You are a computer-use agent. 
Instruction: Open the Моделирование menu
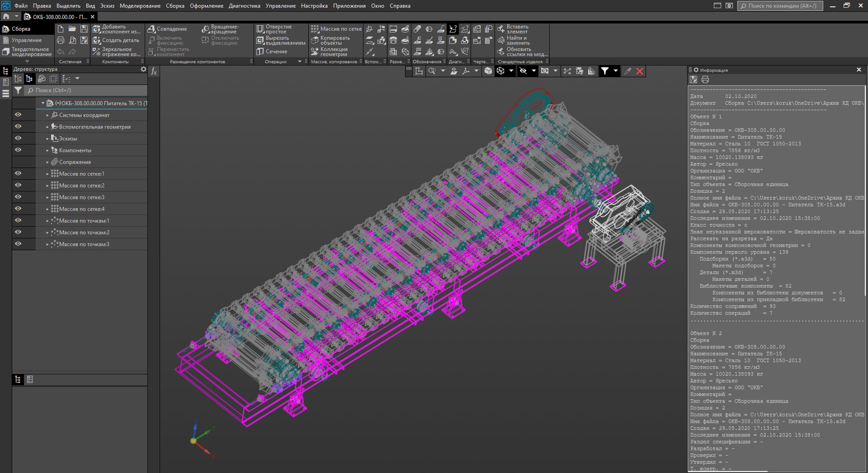140,6
